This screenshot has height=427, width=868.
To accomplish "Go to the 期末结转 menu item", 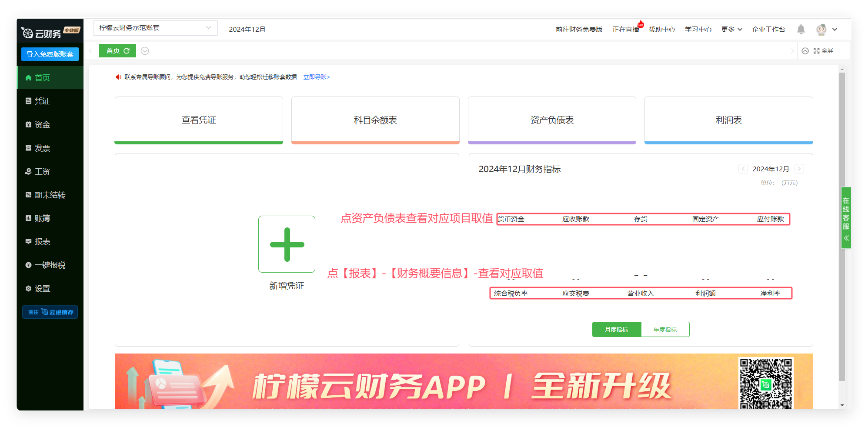I will click(x=50, y=195).
